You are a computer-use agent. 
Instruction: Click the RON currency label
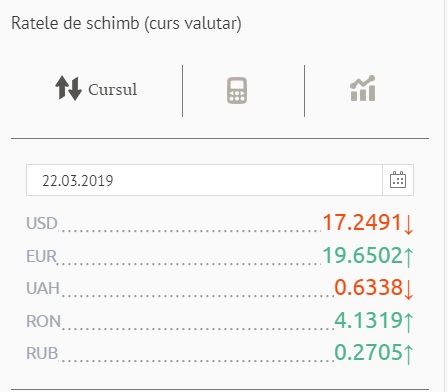coord(43,321)
